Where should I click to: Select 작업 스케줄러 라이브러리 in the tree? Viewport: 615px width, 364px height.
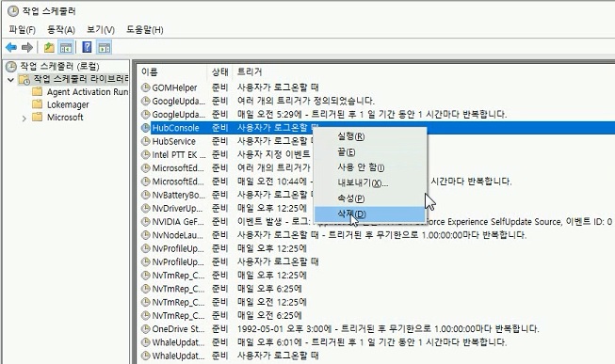[x=80, y=79]
